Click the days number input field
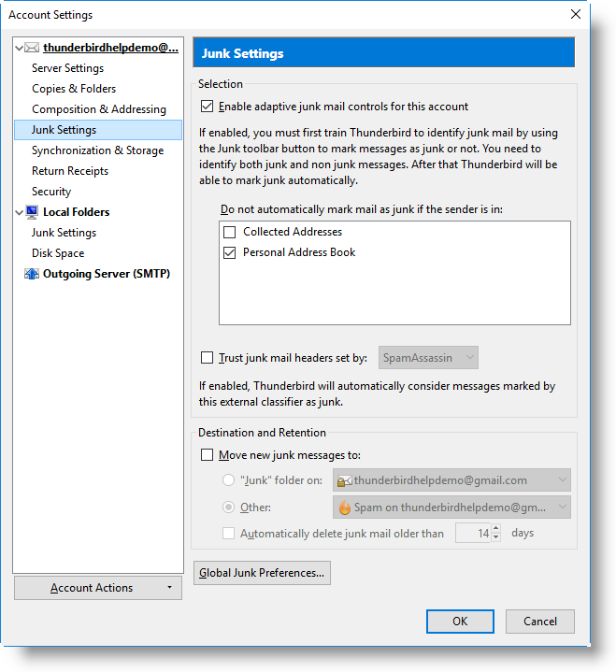The image size is (616, 672). pos(473,533)
